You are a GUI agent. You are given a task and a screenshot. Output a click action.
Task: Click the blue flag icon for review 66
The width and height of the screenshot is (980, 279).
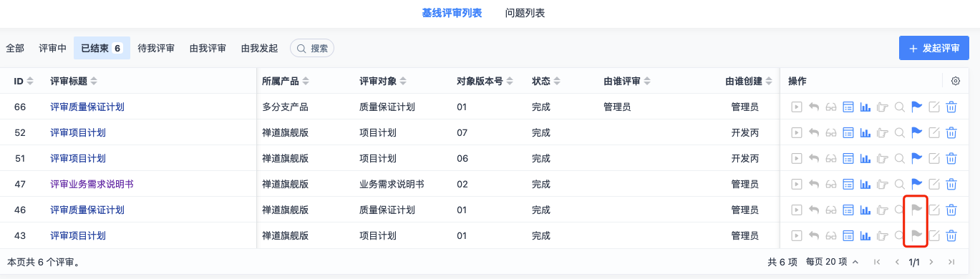tap(916, 107)
